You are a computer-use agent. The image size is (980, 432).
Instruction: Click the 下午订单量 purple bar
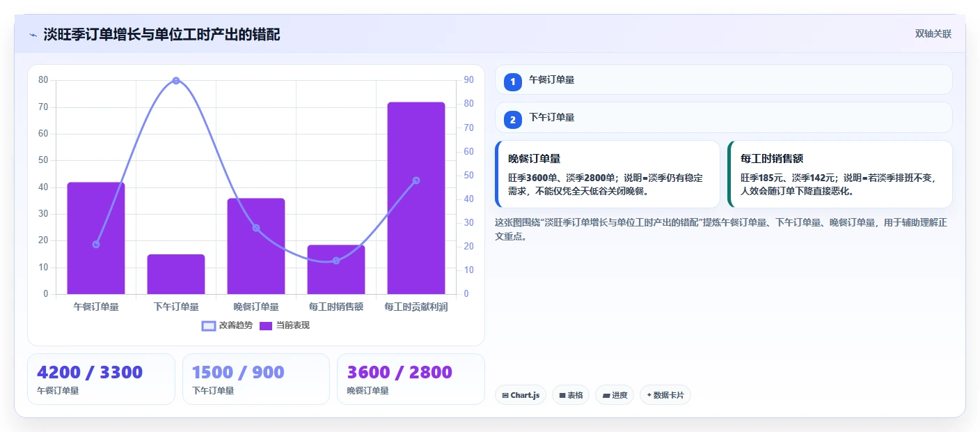pos(176,275)
